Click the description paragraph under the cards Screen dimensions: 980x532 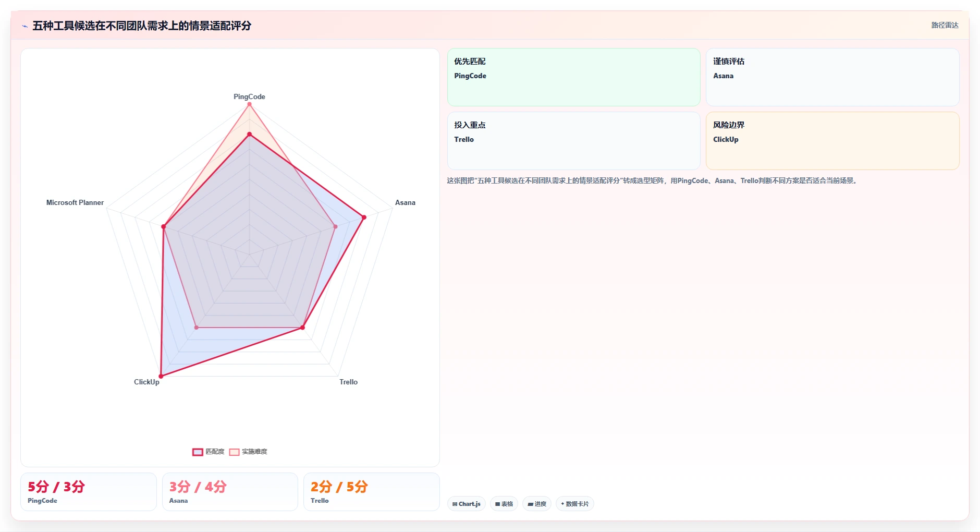click(653, 180)
